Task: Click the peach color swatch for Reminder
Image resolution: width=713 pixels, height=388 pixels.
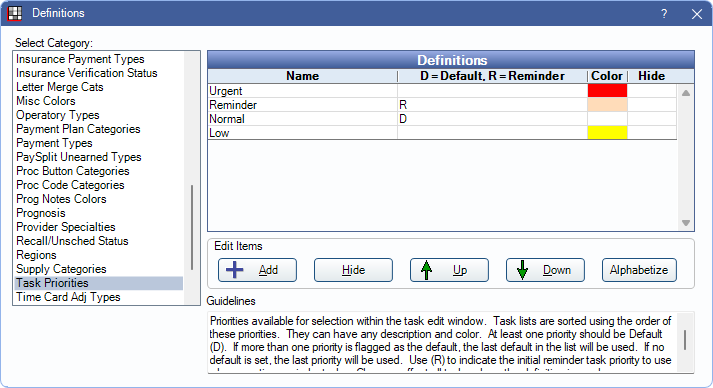Action: pyautogui.click(x=607, y=105)
